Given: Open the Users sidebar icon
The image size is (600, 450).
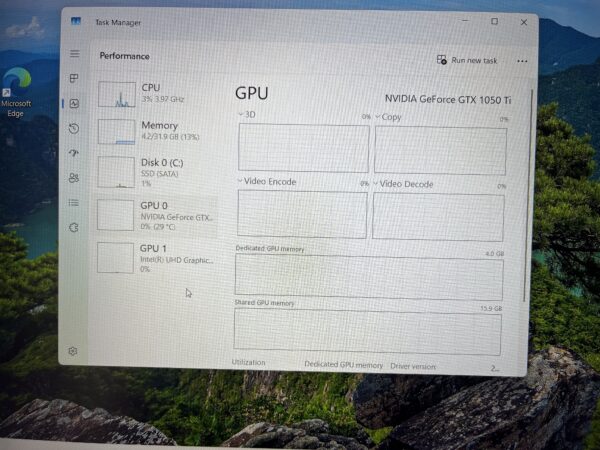Looking at the screenshot, I should [x=73, y=178].
